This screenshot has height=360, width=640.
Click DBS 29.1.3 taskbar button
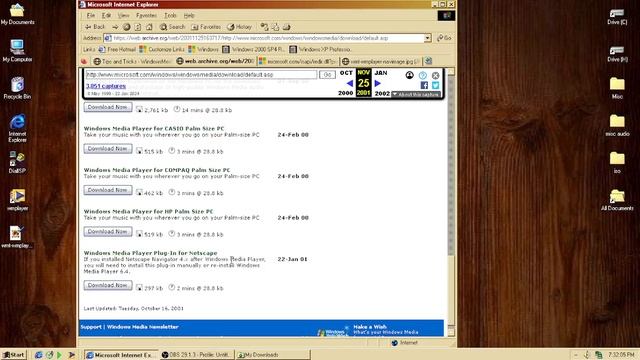[198, 355]
